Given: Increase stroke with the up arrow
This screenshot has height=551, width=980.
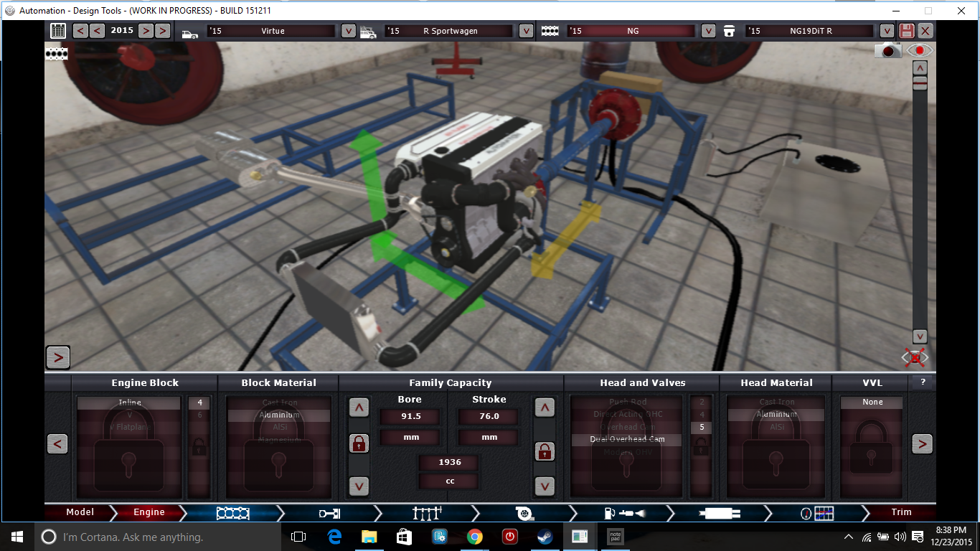Looking at the screenshot, I should coord(545,408).
